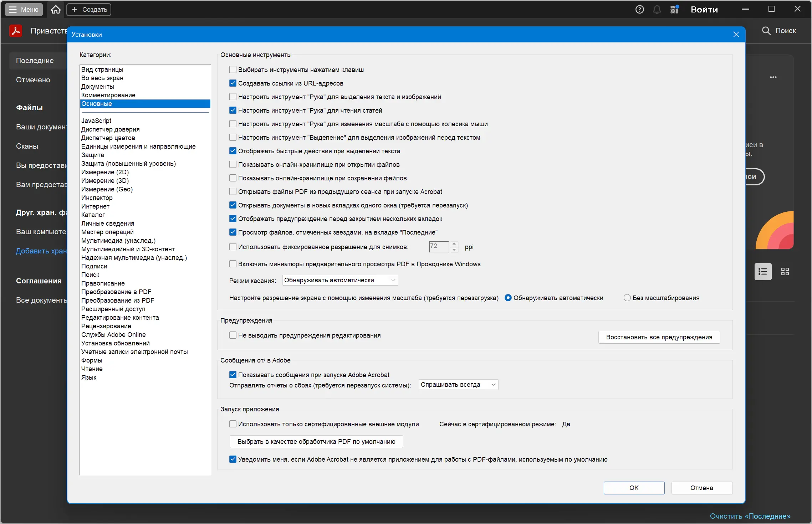Switch to grid thumbnail view icon
The width and height of the screenshot is (812, 524).
[785, 272]
